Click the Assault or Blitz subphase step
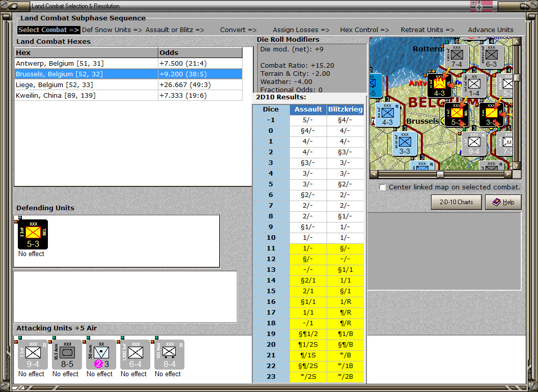 [x=175, y=30]
